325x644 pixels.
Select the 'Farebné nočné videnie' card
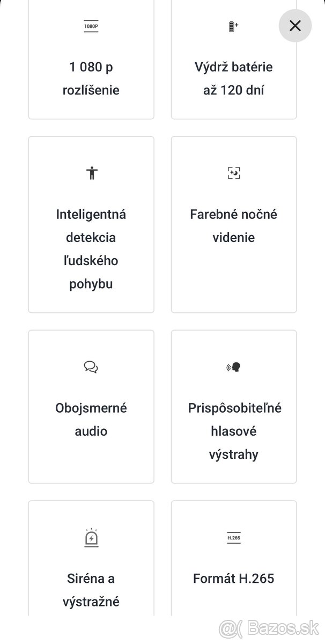click(x=234, y=224)
